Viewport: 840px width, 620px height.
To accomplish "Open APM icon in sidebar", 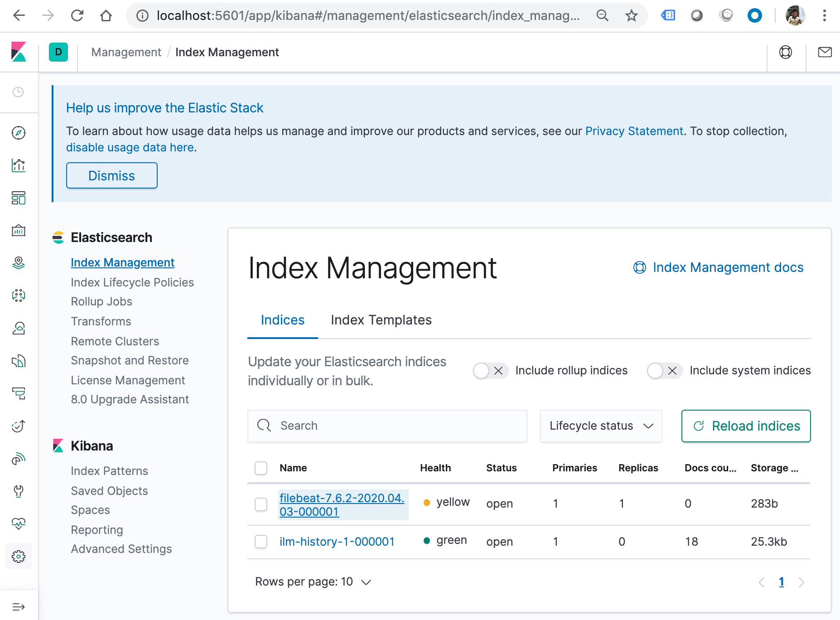I will point(19,393).
